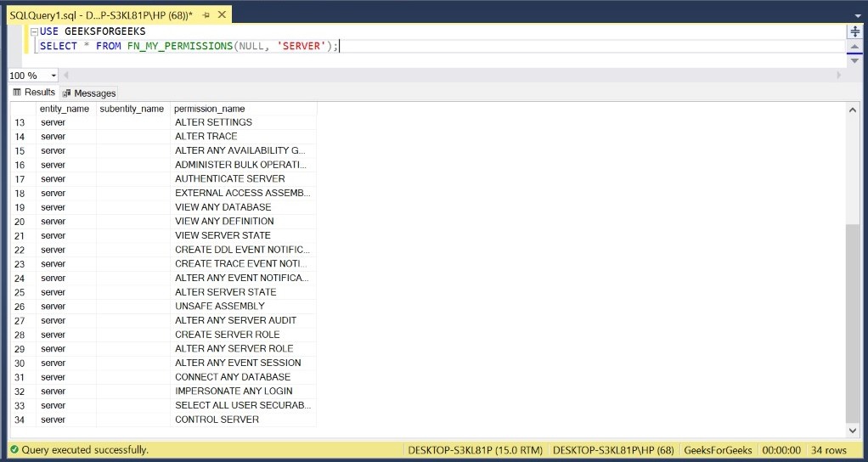868x462 pixels.
Task: Click the CONTROL SERVER cell
Action: 244,420
